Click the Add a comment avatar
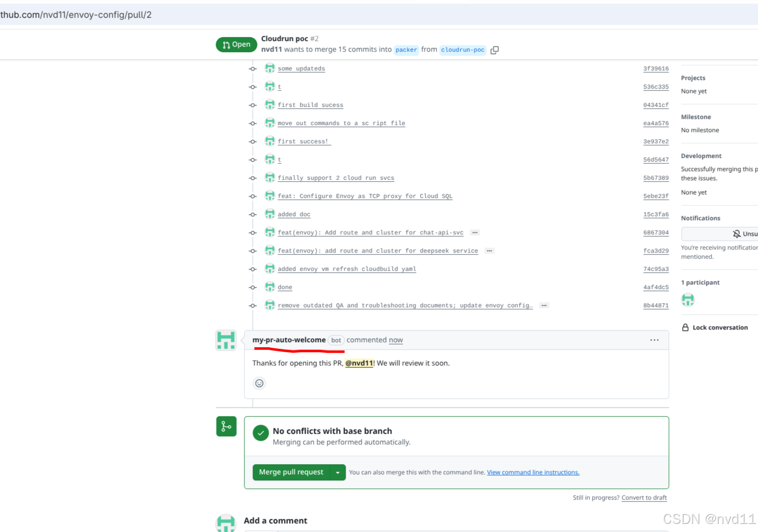This screenshot has width=758, height=532. click(226, 523)
